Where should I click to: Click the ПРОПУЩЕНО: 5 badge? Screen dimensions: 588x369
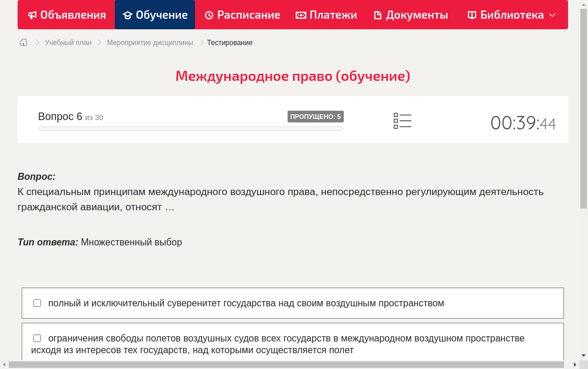[x=316, y=116]
